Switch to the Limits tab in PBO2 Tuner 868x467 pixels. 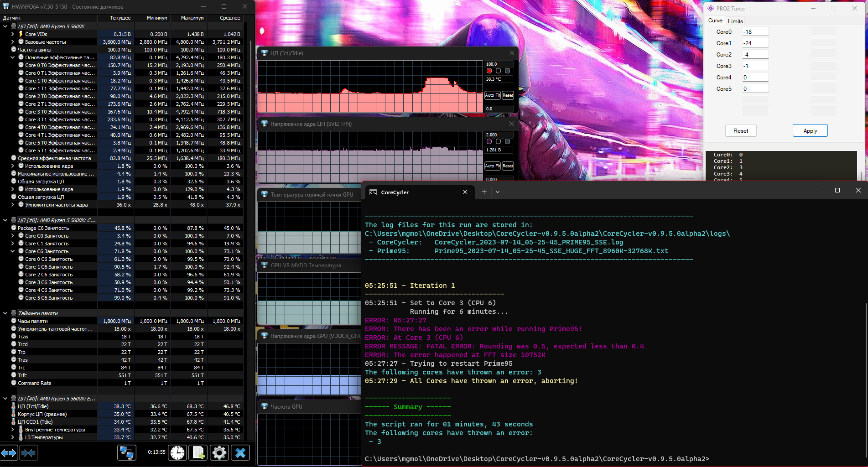735,21
